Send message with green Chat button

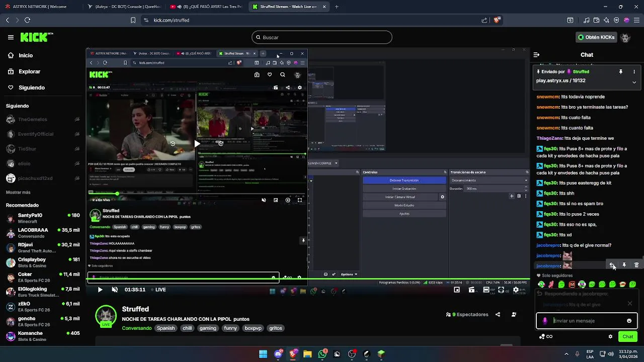point(628,336)
